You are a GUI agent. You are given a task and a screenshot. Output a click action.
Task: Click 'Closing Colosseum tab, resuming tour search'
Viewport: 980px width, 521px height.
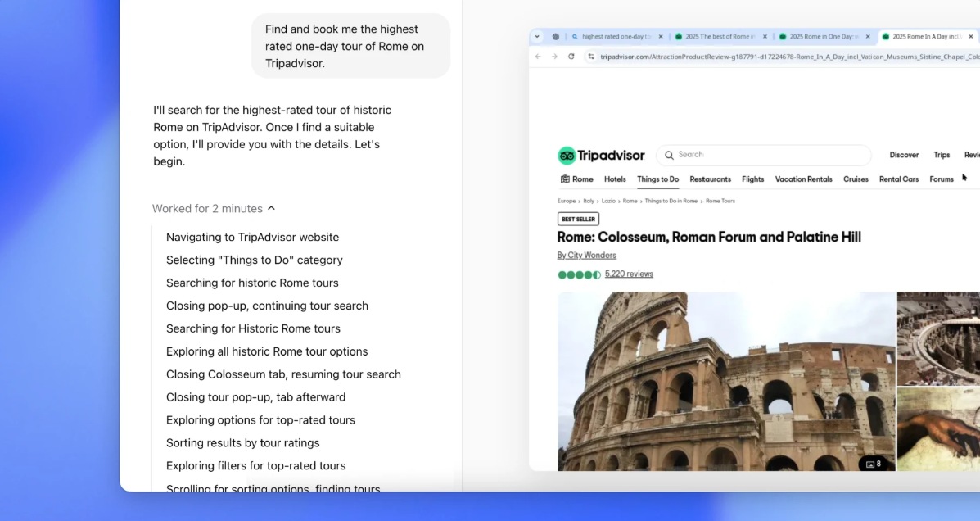point(283,374)
